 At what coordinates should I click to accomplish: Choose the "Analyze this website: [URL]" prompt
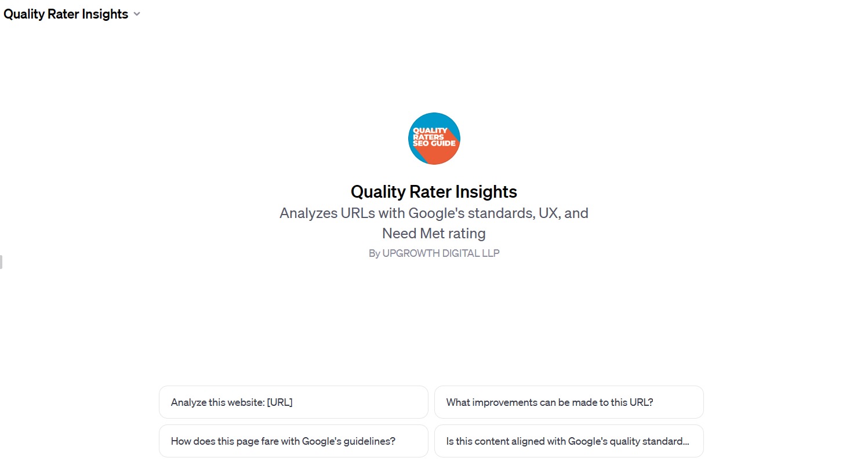(293, 402)
